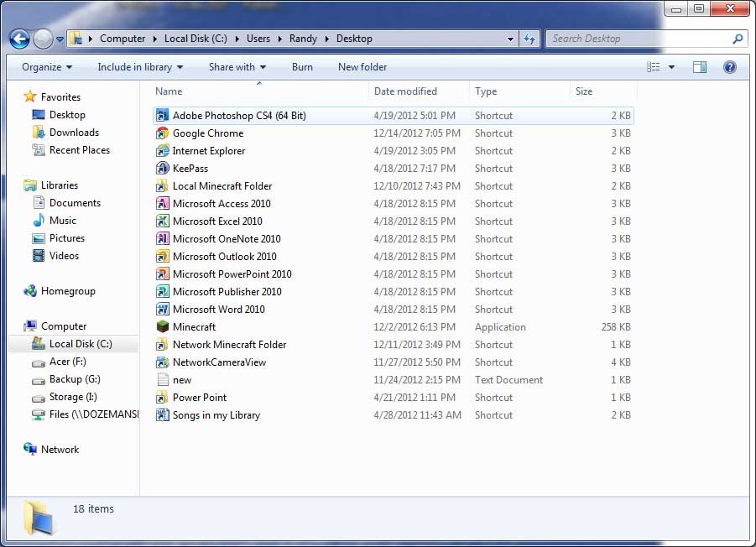Click the Adobe Photoshop CS4 shortcut icon
The image size is (756, 547).
click(x=163, y=116)
